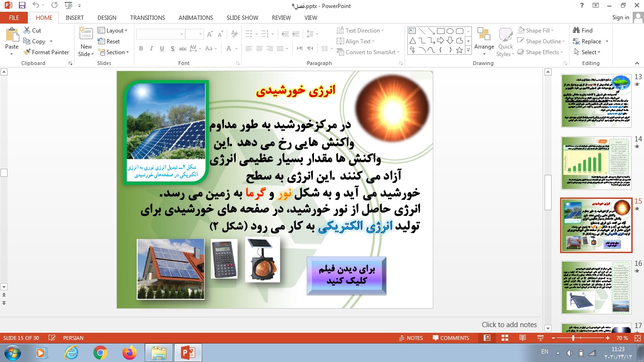Click the Quick Styles icon
Viewport: 644px width, 362px height.
505,40
